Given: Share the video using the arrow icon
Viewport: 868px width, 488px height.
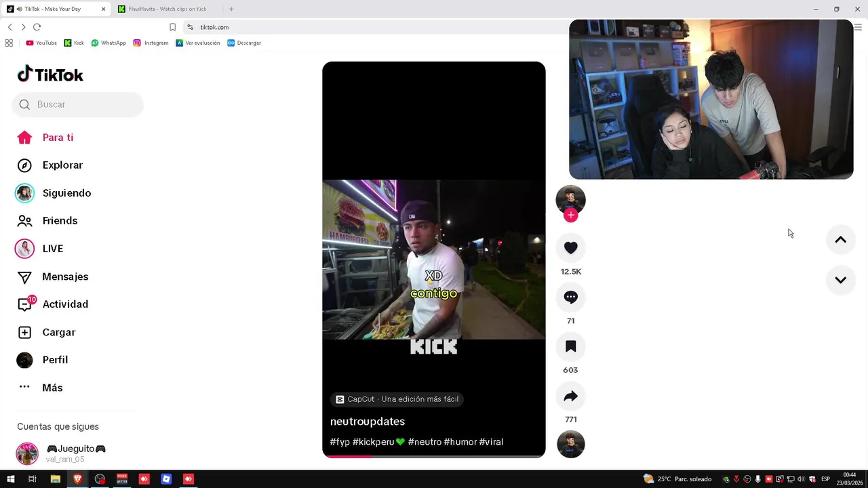Looking at the screenshot, I should (570, 396).
